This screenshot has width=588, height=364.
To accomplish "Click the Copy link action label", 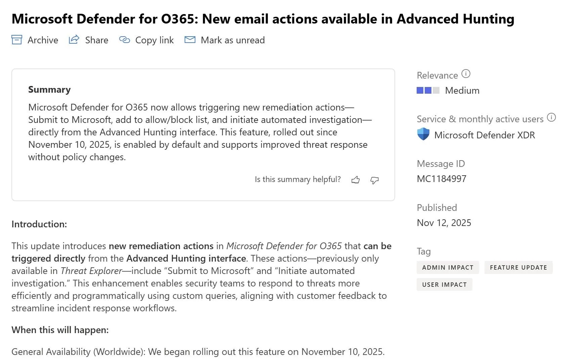I will pyautogui.click(x=154, y=40).
